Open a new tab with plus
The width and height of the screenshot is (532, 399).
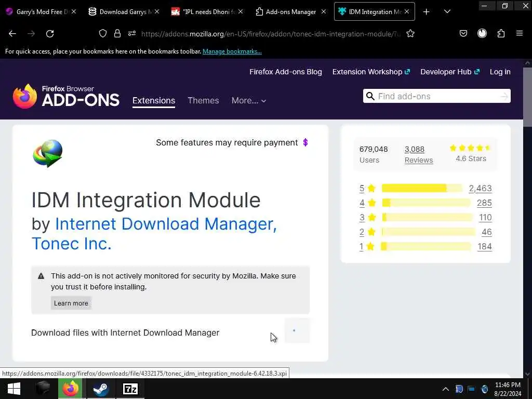point(427,12)
